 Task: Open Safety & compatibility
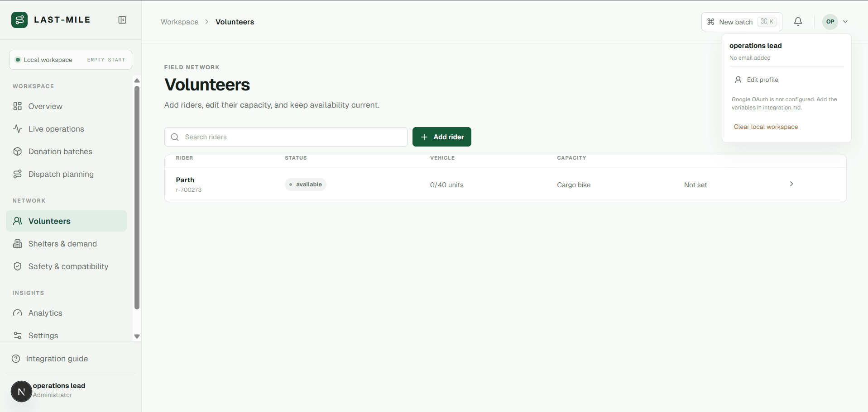coord(67,266)
